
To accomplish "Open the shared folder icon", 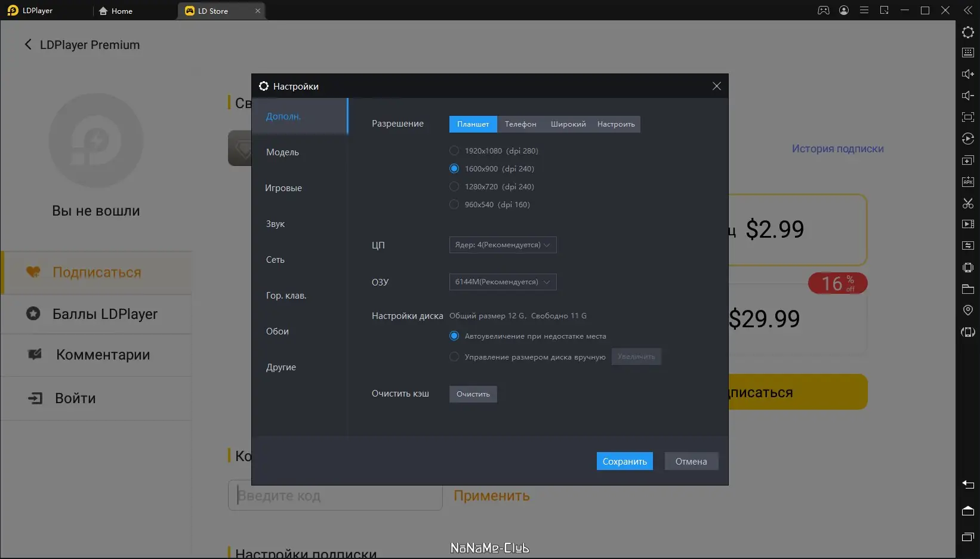I will pos(968,289).
